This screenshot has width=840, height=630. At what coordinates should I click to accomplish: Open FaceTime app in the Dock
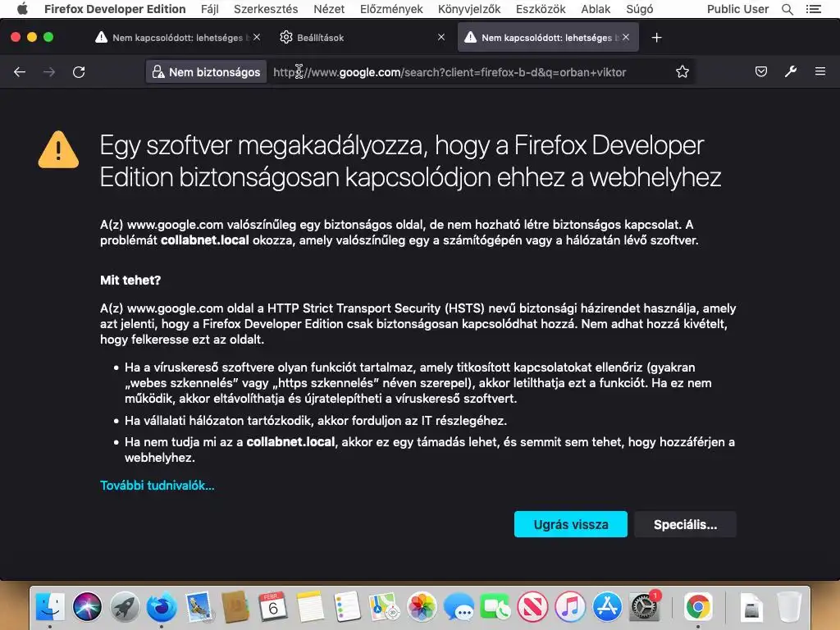495,607
